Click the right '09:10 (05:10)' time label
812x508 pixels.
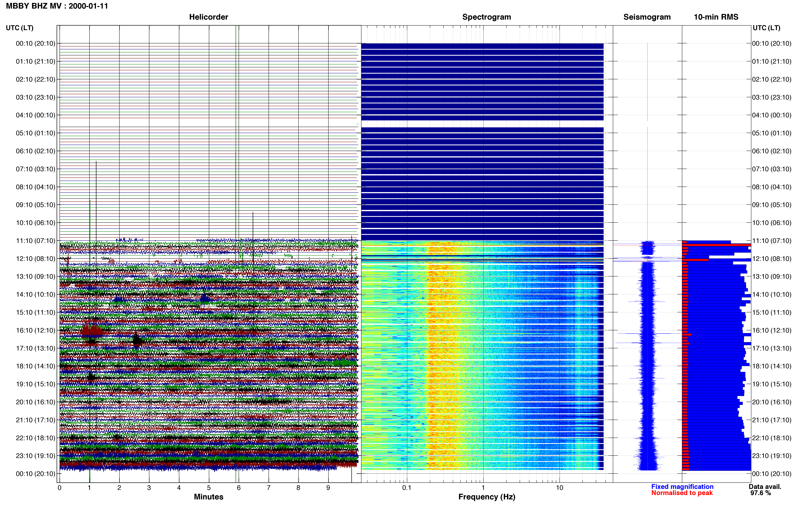tap(772, 205)
